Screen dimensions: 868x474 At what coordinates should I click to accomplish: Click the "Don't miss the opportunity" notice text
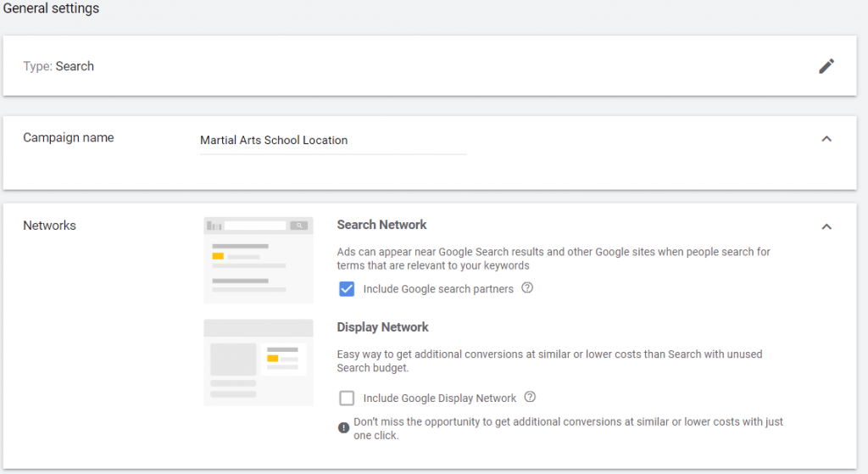point(568,428)
